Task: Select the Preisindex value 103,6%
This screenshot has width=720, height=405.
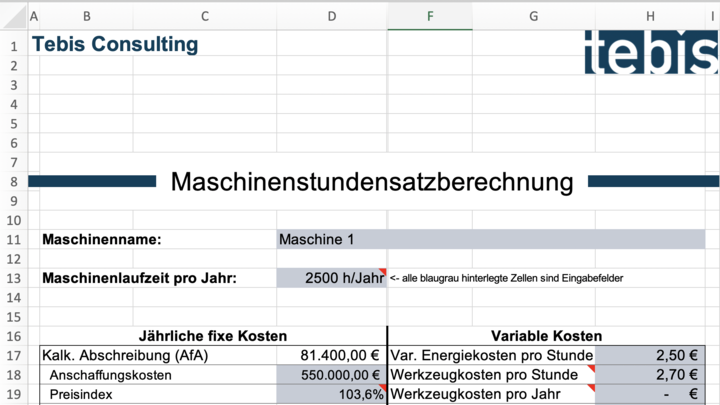Action: click(331, 395)
